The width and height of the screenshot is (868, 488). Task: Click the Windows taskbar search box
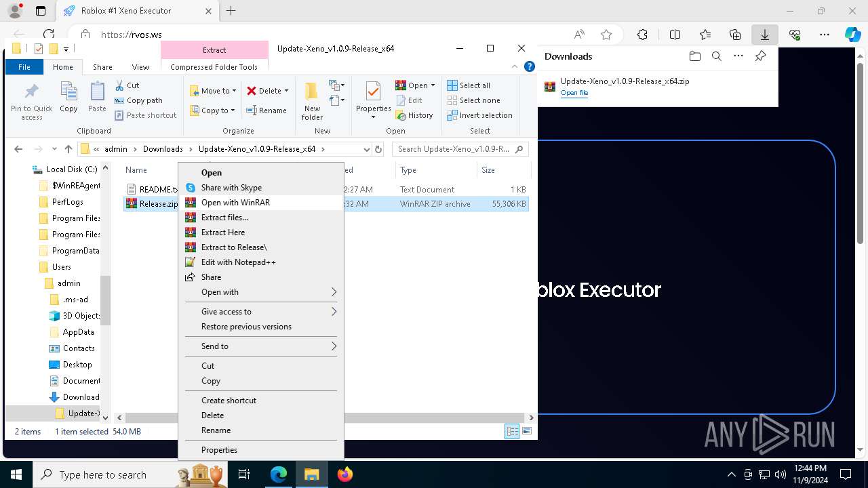pyautogui.click(x=130, y=474)
